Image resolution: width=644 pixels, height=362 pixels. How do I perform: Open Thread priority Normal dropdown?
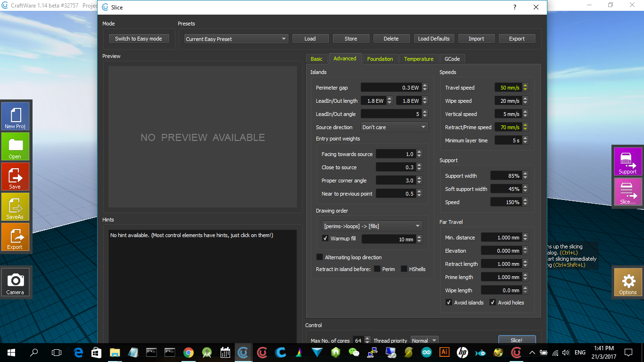(424, 340)
